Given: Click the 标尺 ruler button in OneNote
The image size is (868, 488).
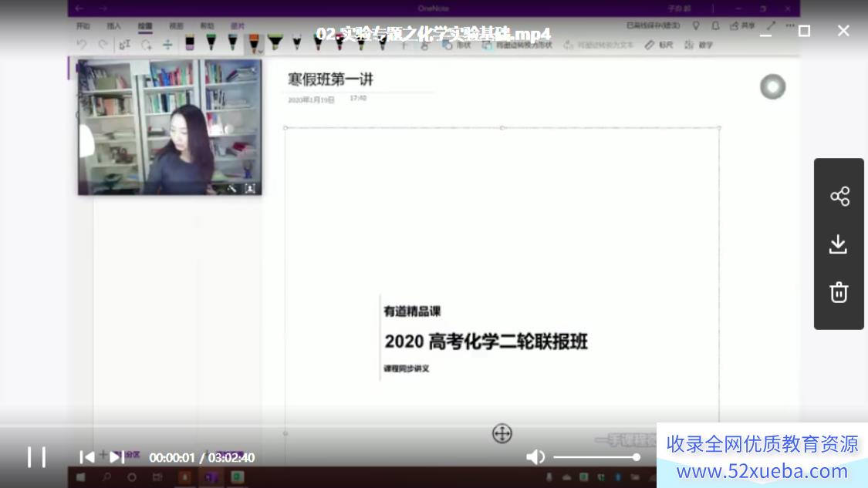Looking at the screenshot, I should [659, 45].
